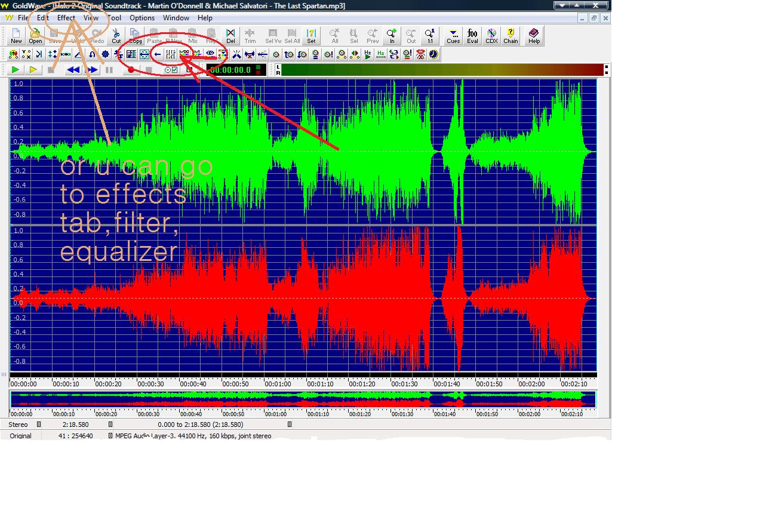
Task: Open the Eval expression evaluator
Action: coord(472,36)
